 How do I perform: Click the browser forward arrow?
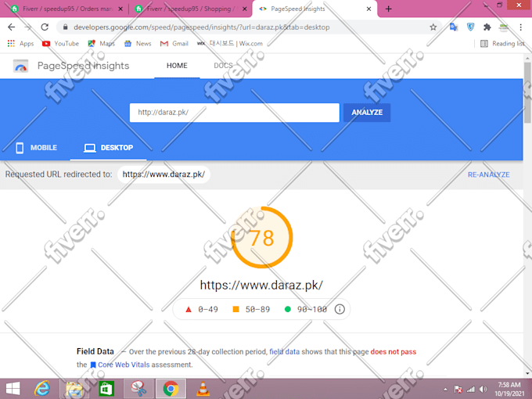pyautogui.click(x=28, y=27)
